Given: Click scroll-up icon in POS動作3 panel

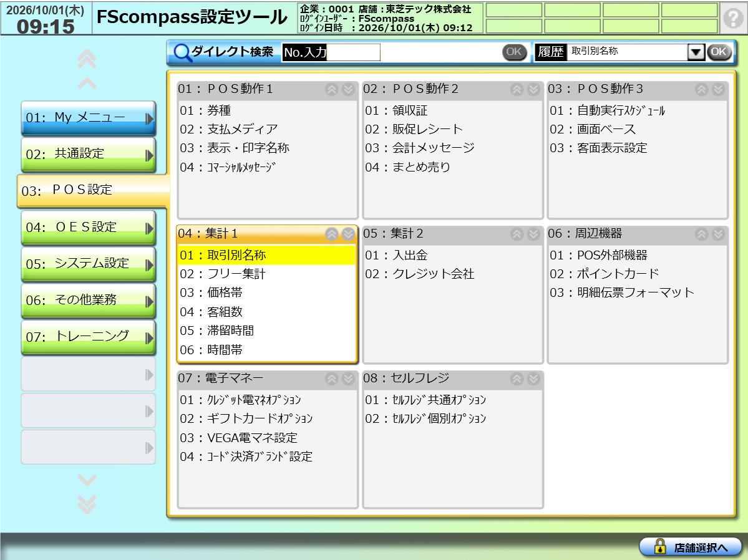Looking at the screenshot, I should (x=701, y=89).
